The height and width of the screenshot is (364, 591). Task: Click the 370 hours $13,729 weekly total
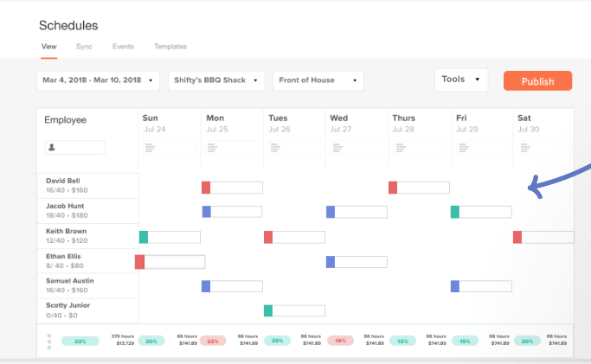coord(123,340)
